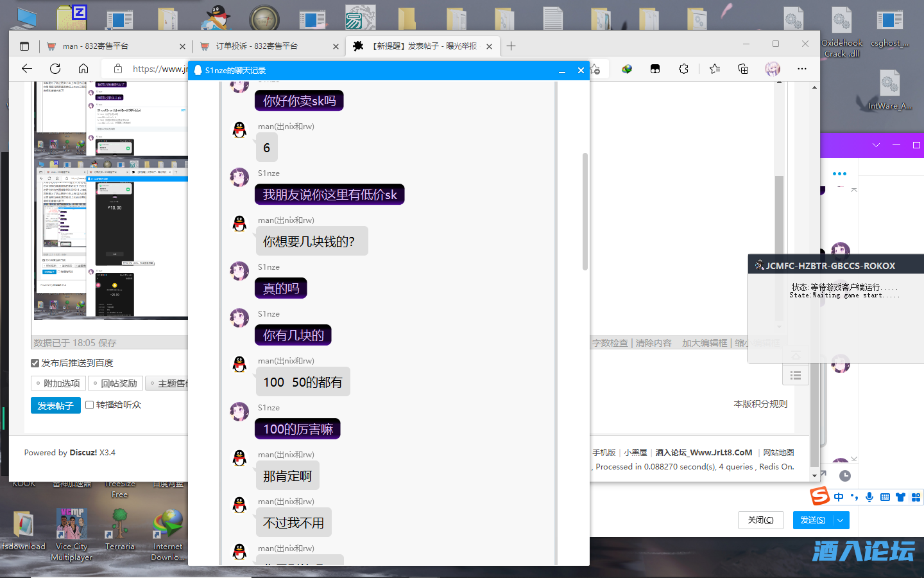This screenshot has width=924, height=578.
Task: Close the 发表帖子 tab
Action: coord(489,46)
